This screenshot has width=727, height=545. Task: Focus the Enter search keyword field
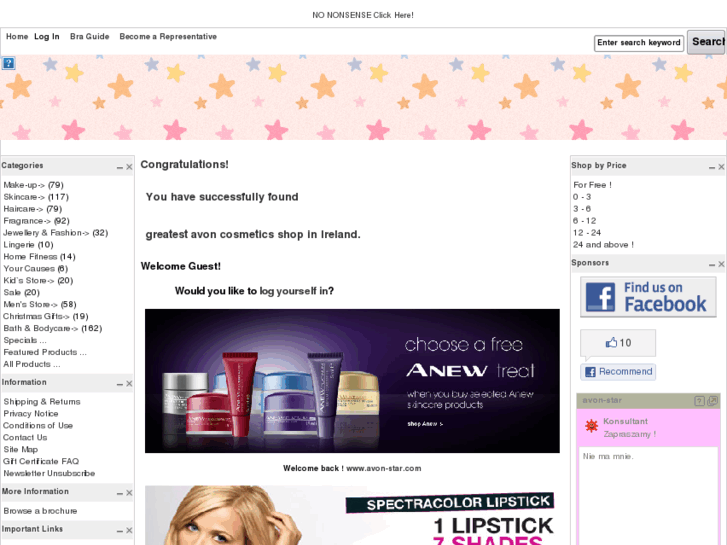point(639,43)
